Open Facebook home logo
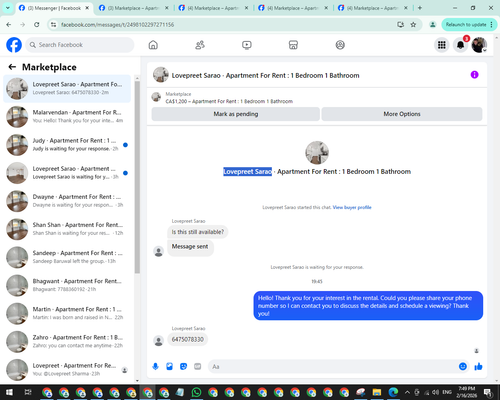This screenshot has width=500, height=400. click(x=14, y=45)
